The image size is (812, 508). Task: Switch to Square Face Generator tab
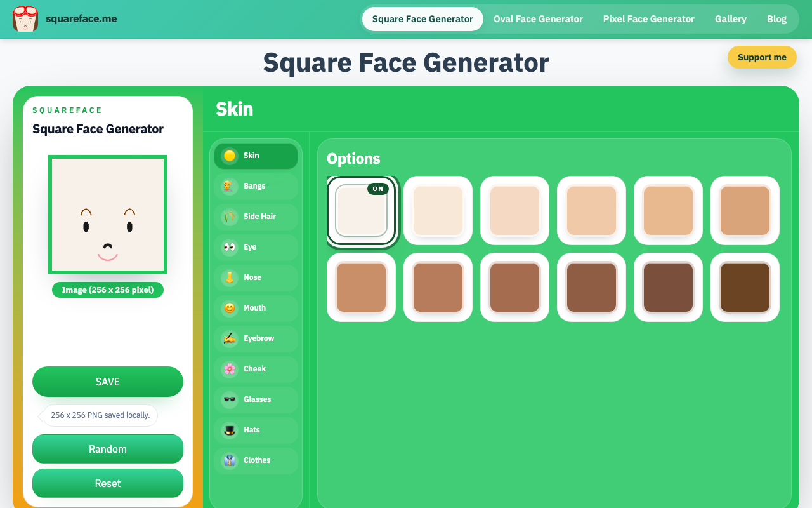click(422, 19)
